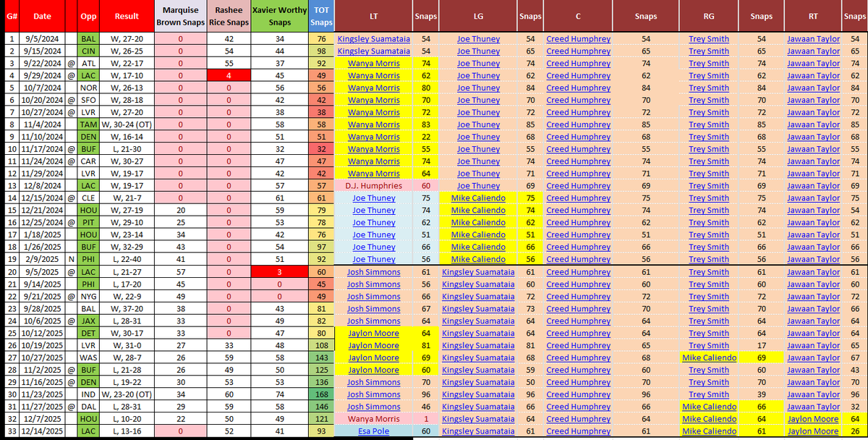Viewport: 868px width, 440px height.
Task: Select opponent cell SFO
Action: tap(89, 101)
